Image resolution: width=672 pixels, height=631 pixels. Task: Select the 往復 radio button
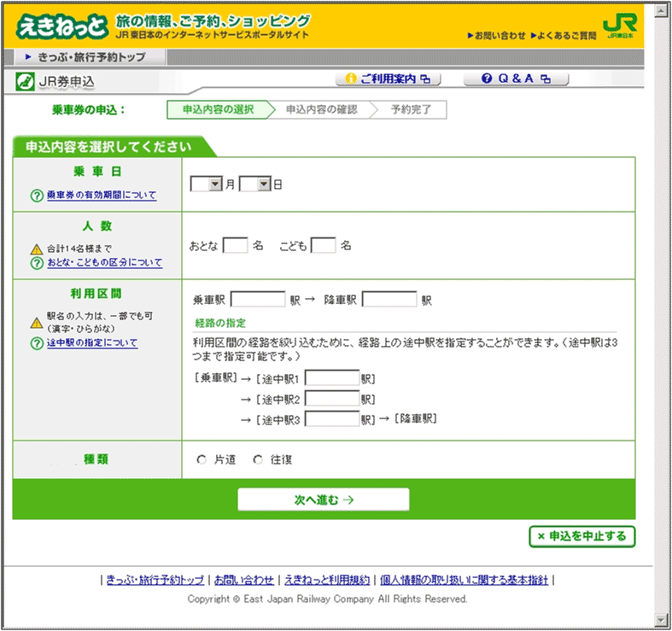tap(258, 460)
